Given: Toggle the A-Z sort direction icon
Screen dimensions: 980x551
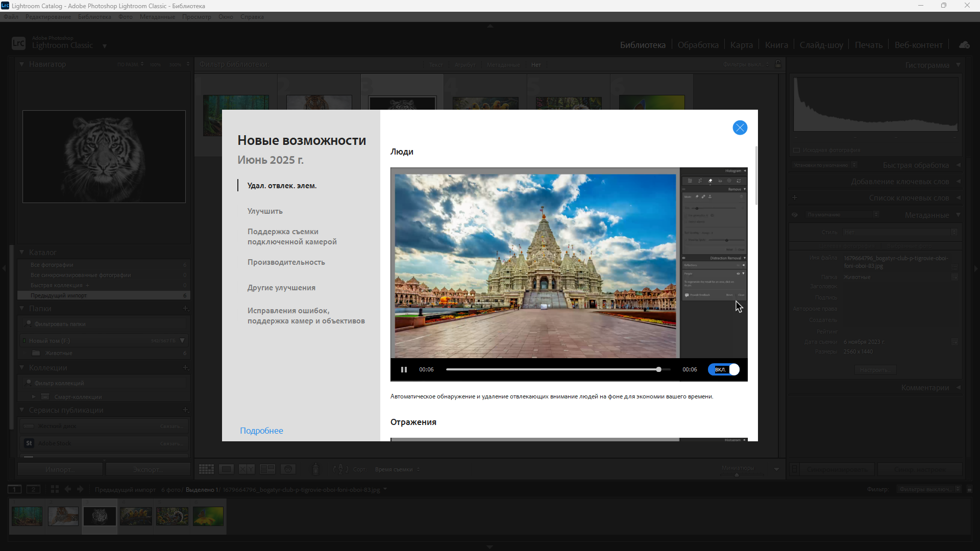Looking at the screenshot, I should point(340,469).
